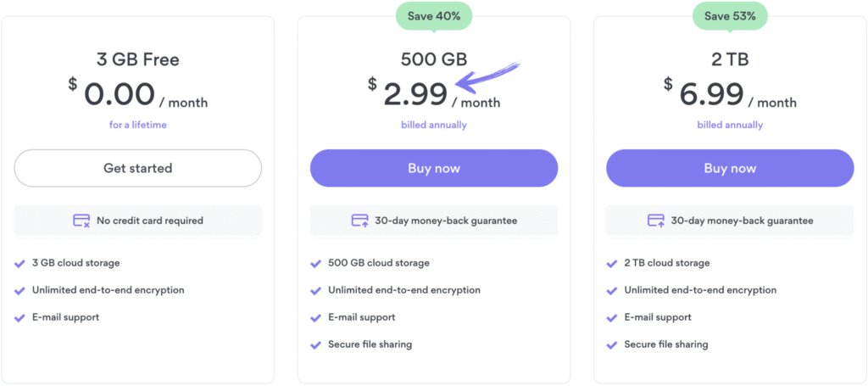Click checkmark by Unlimited encryption in 2 TB plan
The width and height of the screenshot is (868, 386).
click(x=612, y=290)
